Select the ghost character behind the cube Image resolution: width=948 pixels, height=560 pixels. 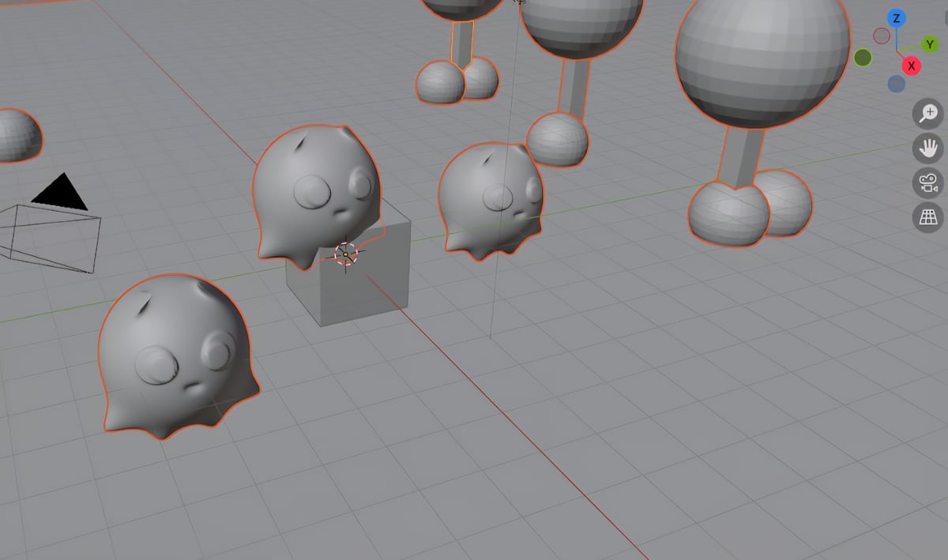[x=316, y=194]
